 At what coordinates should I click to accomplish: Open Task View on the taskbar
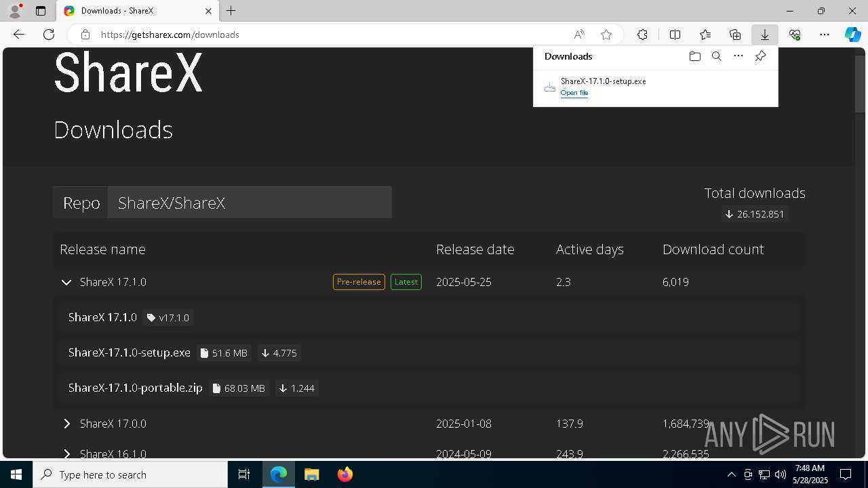coord(244,474)
